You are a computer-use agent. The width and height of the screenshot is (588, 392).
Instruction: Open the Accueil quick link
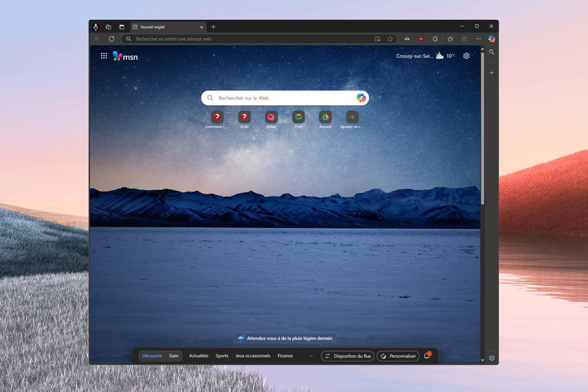pyautogui.click(x=325, y=120)
